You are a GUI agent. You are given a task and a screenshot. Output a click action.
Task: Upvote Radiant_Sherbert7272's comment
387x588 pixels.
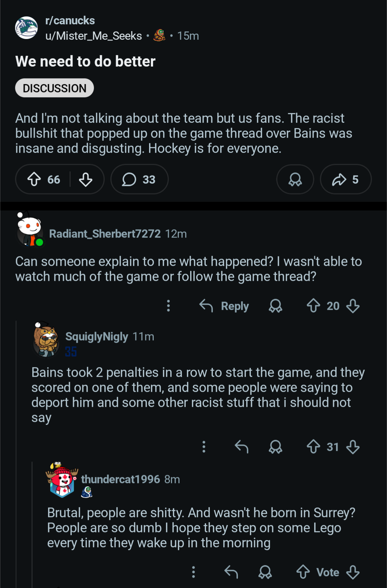point(313,306)
